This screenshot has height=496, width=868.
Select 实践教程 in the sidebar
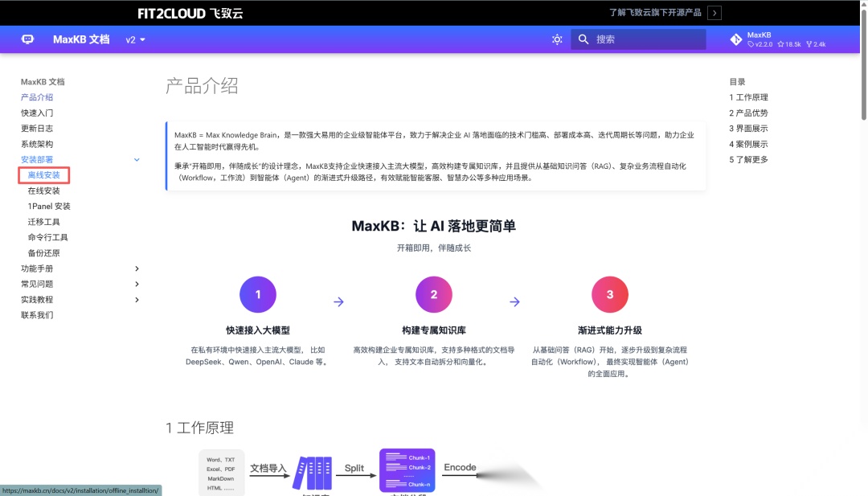tap(37, 300)
